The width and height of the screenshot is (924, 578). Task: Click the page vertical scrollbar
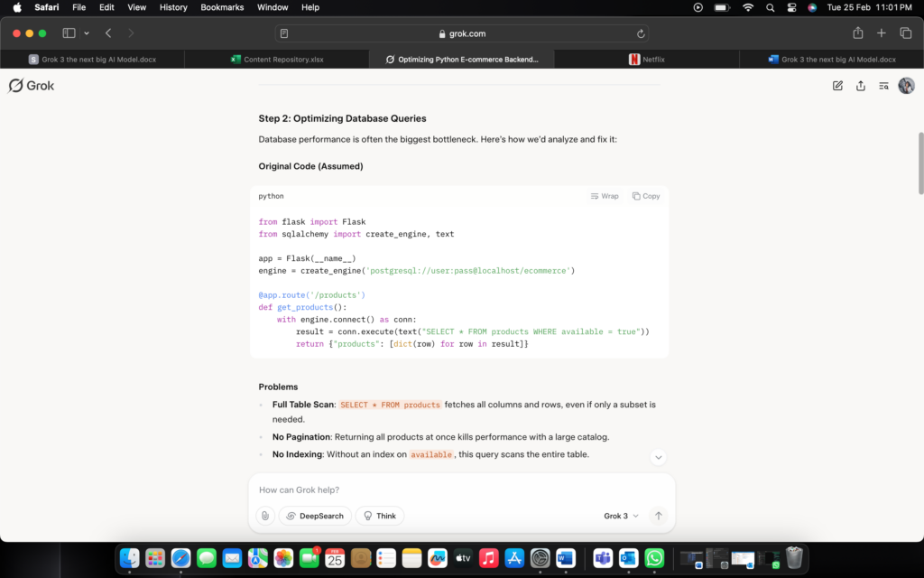(919, 163)
